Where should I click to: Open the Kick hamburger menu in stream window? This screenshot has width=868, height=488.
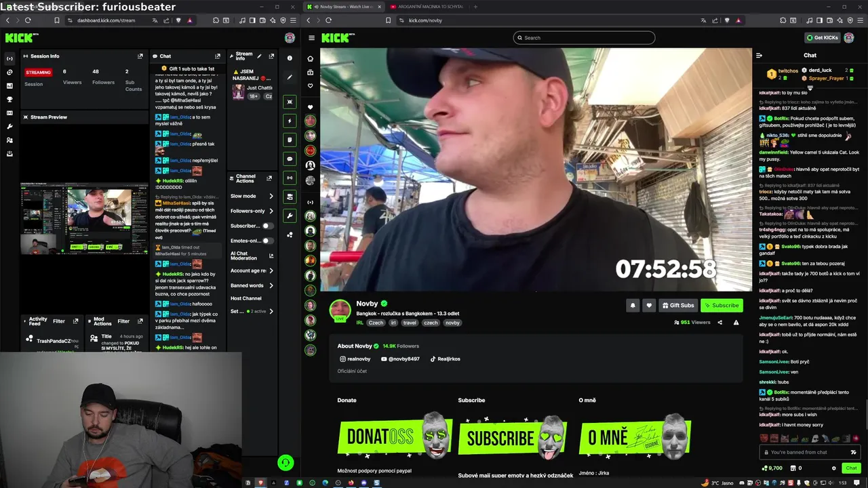(x=311, y=38)
